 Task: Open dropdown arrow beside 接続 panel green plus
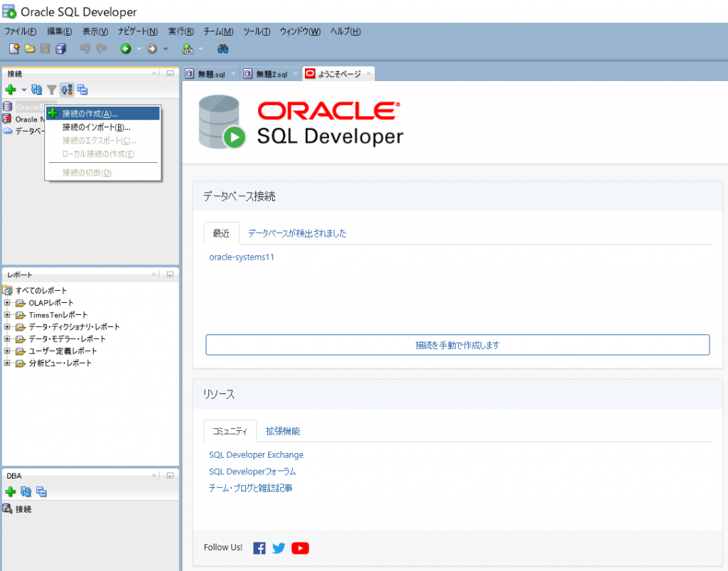tap(23, 90)
